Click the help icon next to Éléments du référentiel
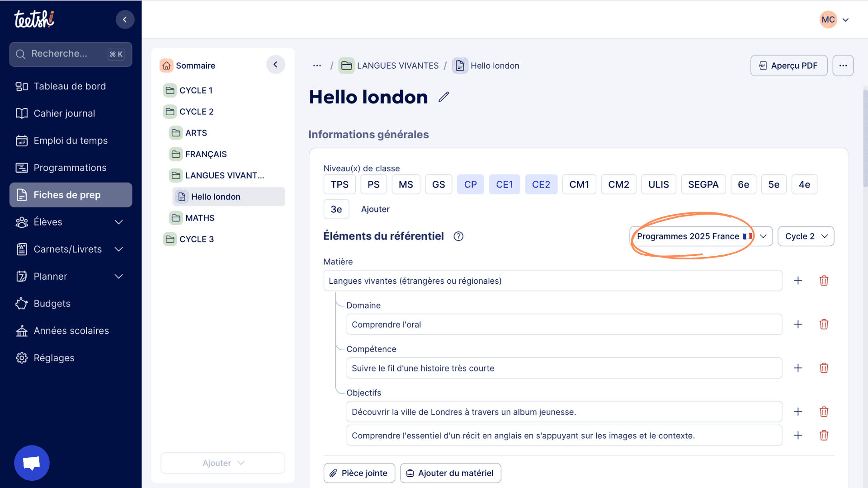Viewport: 868px width, 488px height. pyautogui.click(x=458, y=236)
